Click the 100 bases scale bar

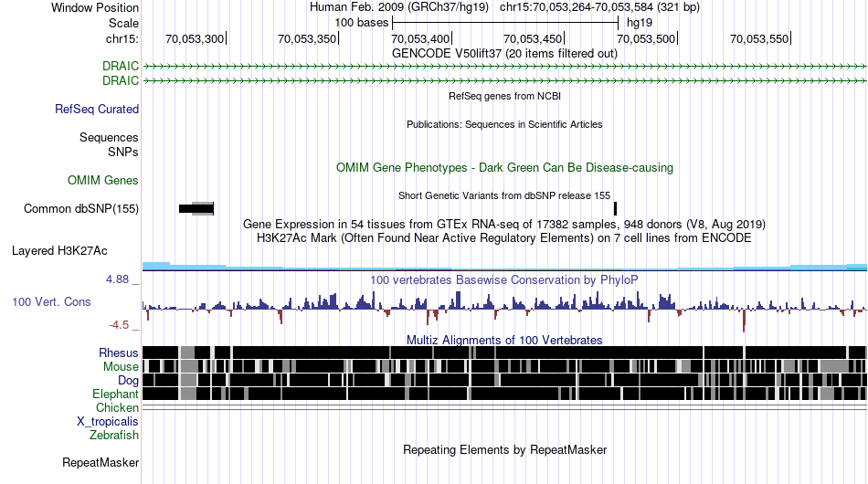(505, 23)
